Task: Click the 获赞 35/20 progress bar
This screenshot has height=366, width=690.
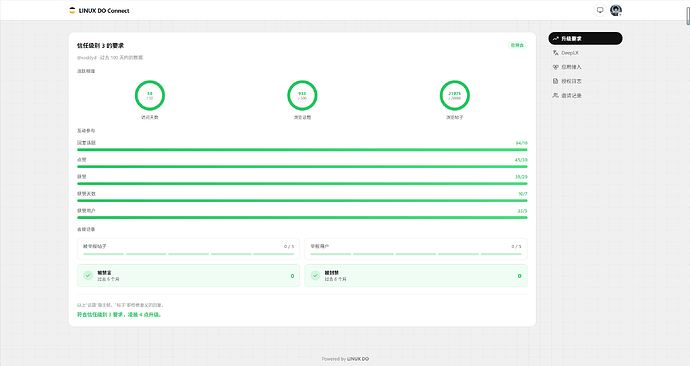Action: pyautogui.click(x=302, y=183)
